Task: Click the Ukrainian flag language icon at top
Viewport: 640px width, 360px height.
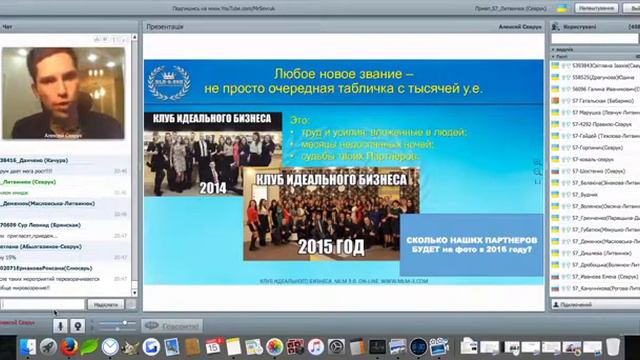Action: [x=562, y=8]
